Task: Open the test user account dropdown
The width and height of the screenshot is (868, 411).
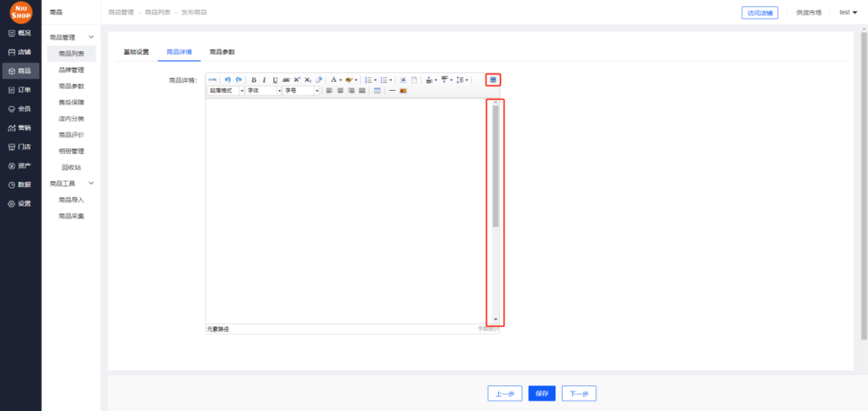Action: click(848, 12)
